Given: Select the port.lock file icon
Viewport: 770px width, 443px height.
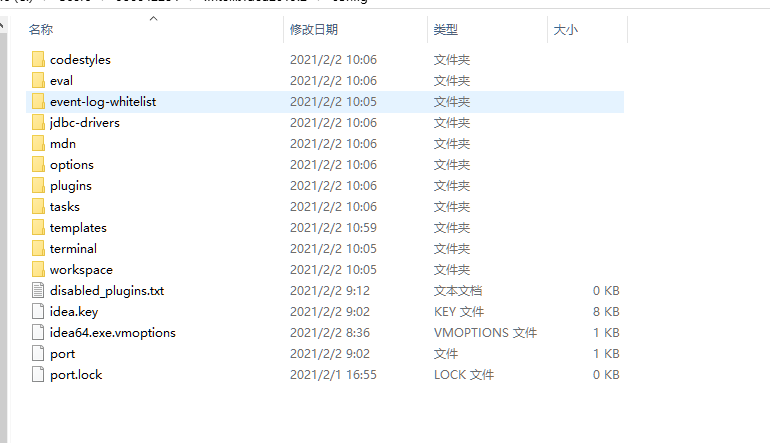Looking at the screenshot, I should [38, 375].
